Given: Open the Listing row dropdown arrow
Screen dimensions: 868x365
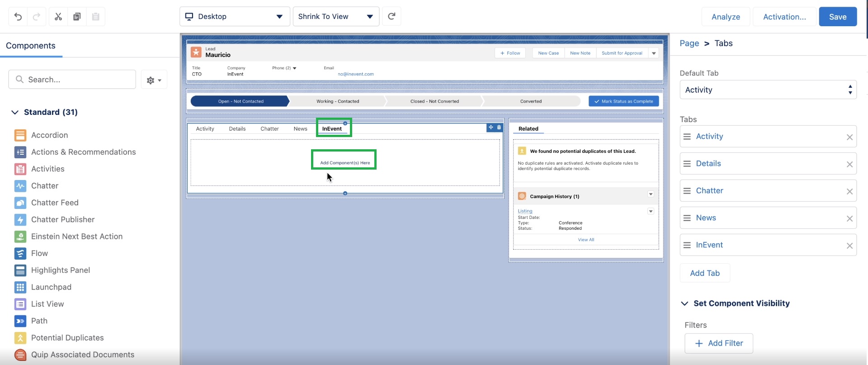Looking at the screenshot, I should 651,211.
